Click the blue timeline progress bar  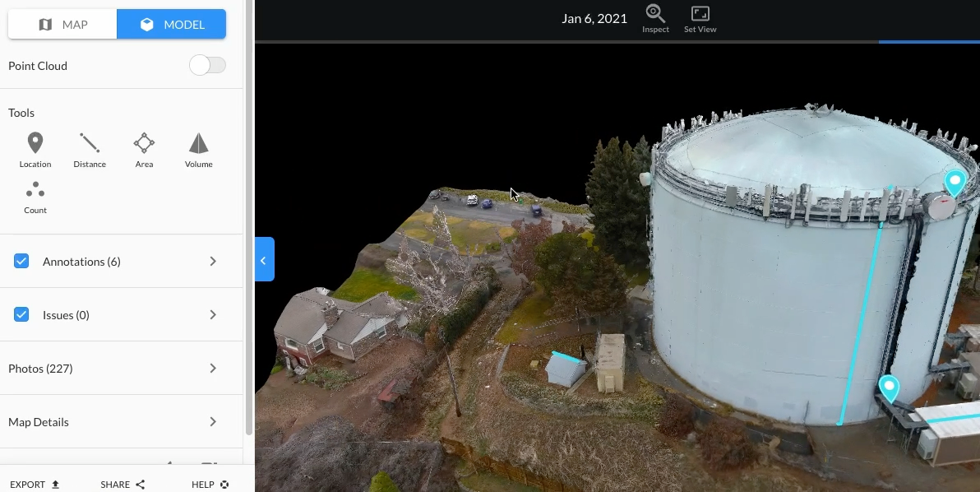click(x=929, y=42)
